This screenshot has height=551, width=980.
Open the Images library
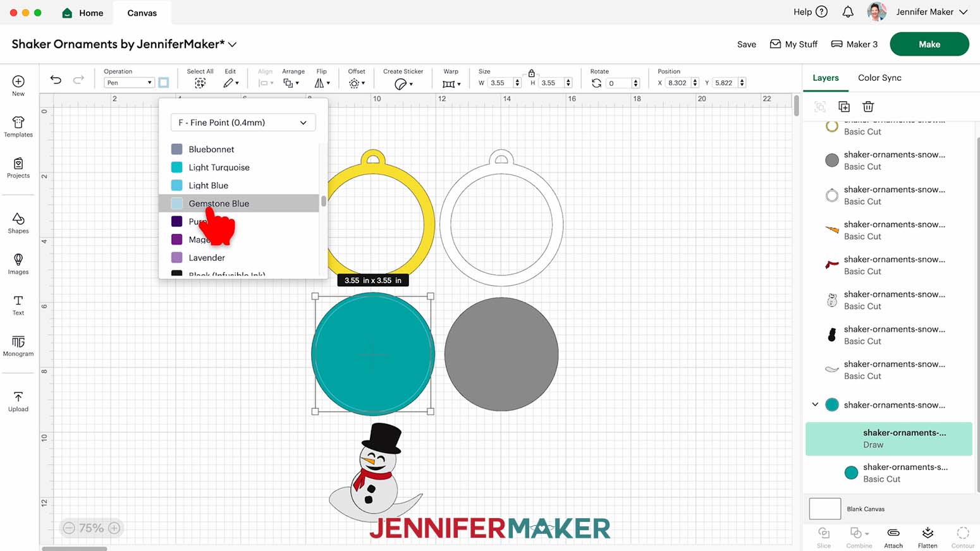(x=18, y=260)
